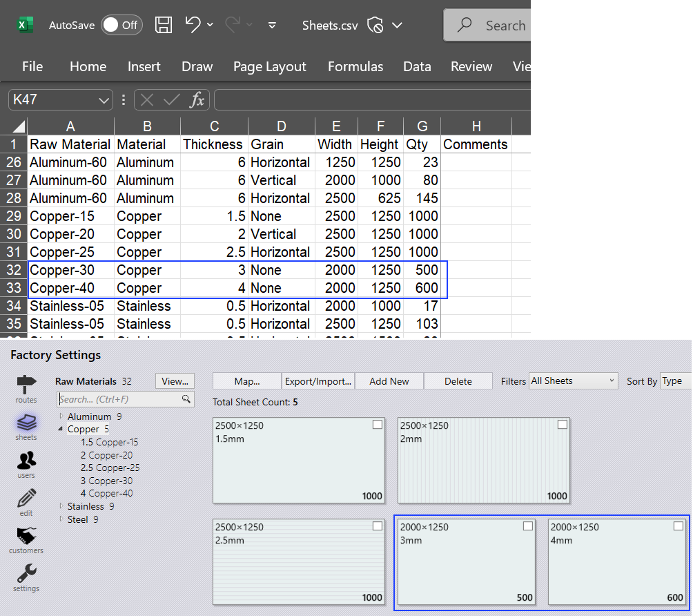Click the Save floppy disk icon
Image resolution: width=693 pixels, height=616 pixels.
[x=164, y=25]
